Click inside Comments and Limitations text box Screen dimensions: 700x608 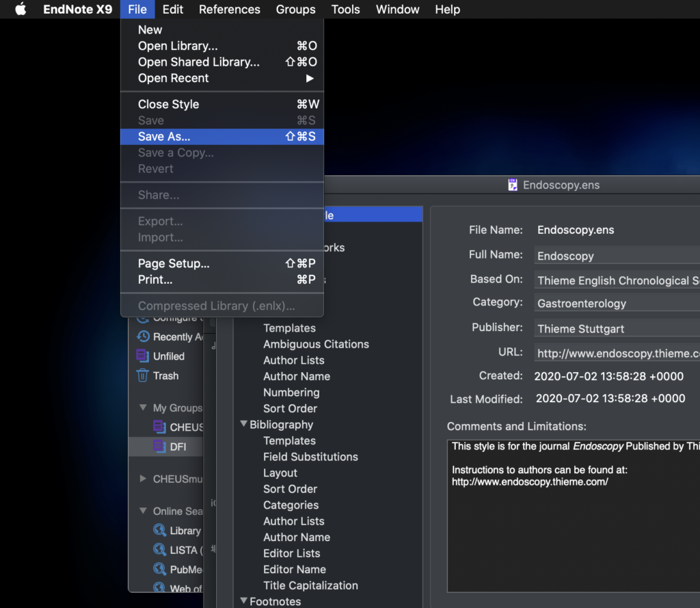574,516
